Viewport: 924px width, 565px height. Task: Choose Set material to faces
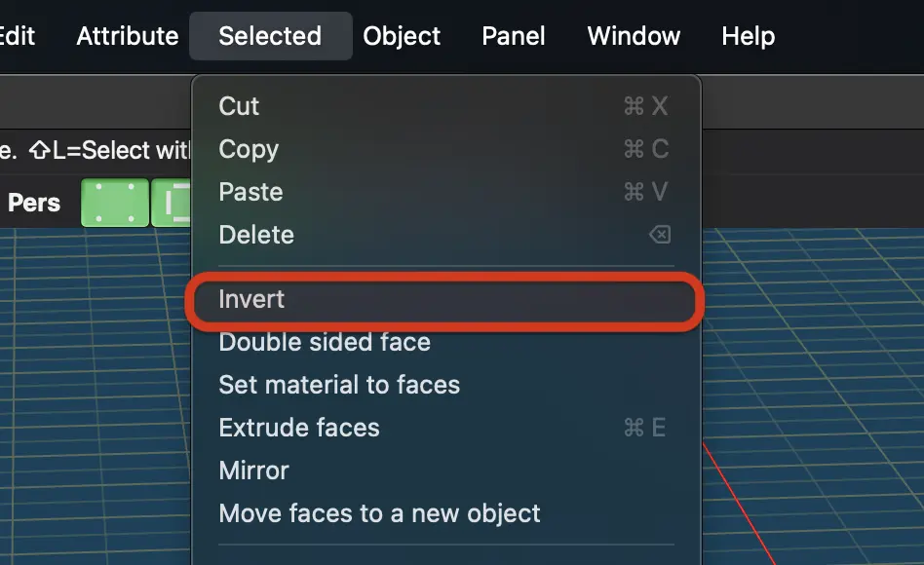coord(446,385)
